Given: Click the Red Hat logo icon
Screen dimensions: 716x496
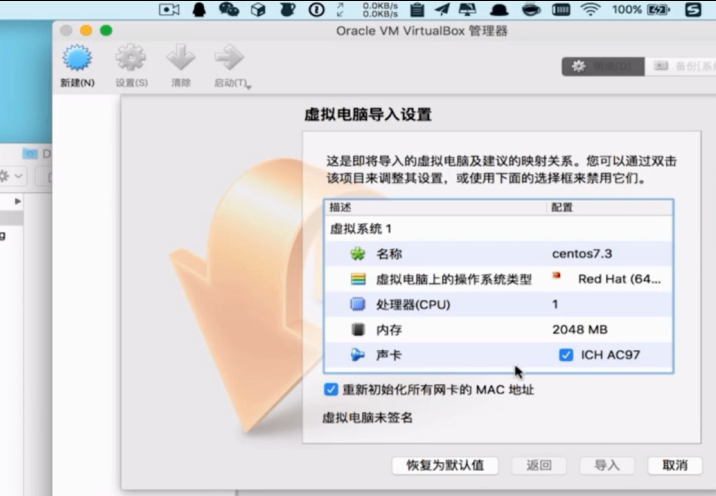Looking at the screenshot, I should click(x=556, y=275).
